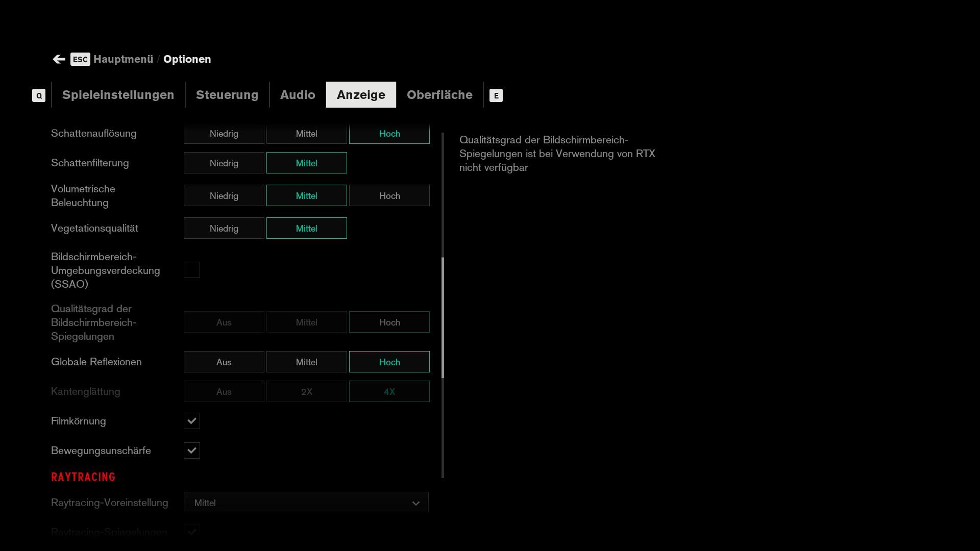Open the Audio tab
Image resolution: width=980 pixels, height=551 pixels.
(298, 95)
